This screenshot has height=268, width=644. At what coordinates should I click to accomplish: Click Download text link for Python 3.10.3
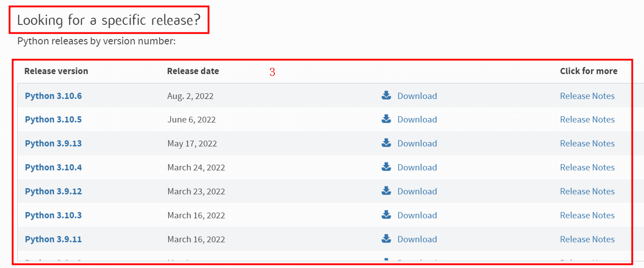click(417, 215)
